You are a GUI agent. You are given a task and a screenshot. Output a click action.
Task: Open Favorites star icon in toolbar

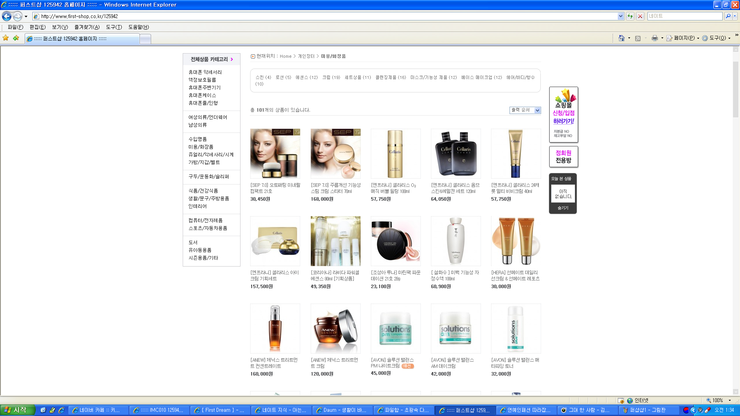click(6, 38)
